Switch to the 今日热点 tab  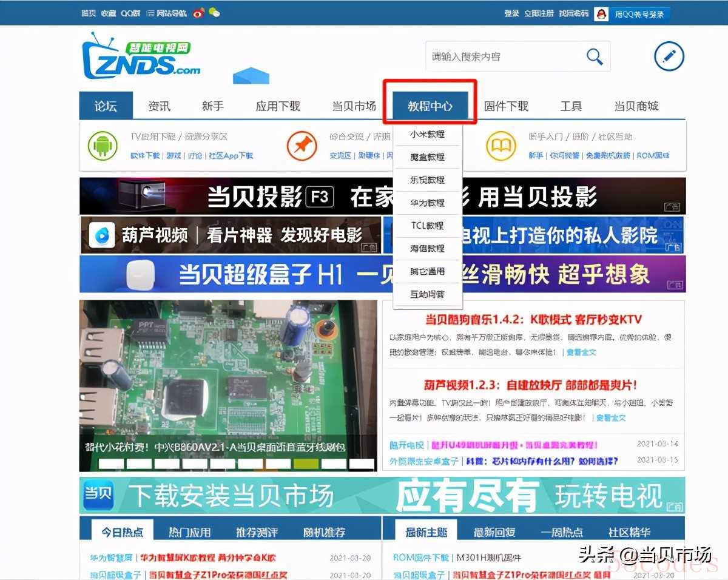click(122, 532)
